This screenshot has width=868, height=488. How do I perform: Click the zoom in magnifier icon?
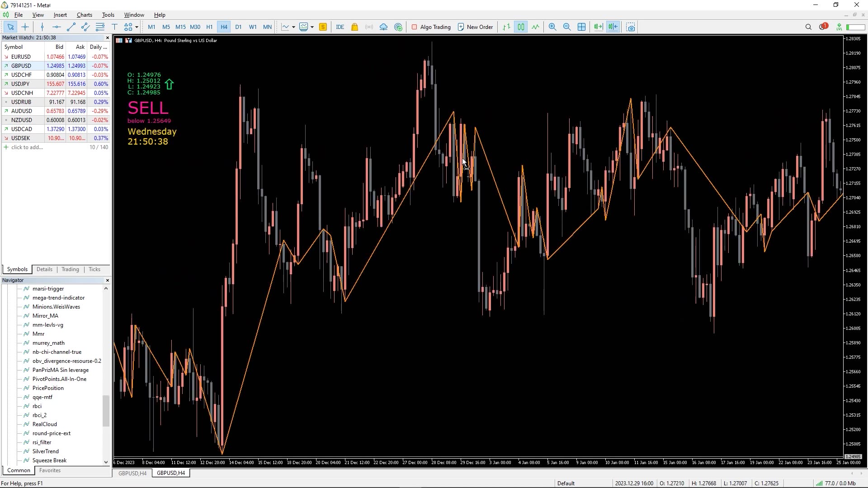[x=552, y=27]
